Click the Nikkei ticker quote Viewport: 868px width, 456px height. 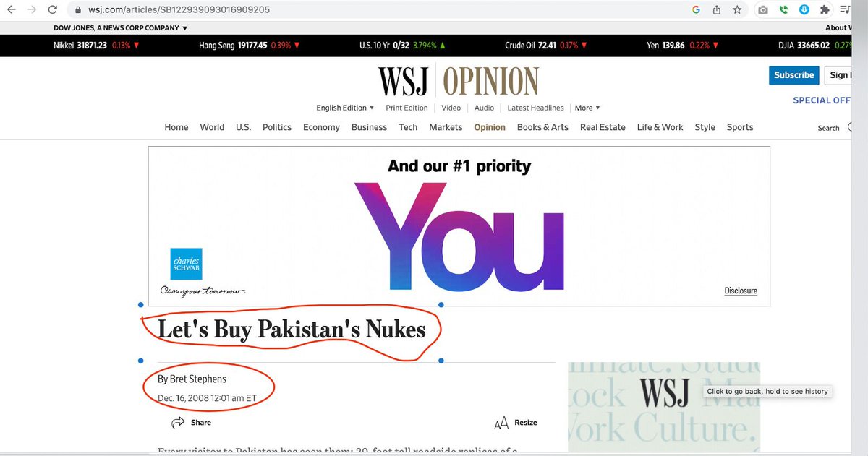point(97,46)
